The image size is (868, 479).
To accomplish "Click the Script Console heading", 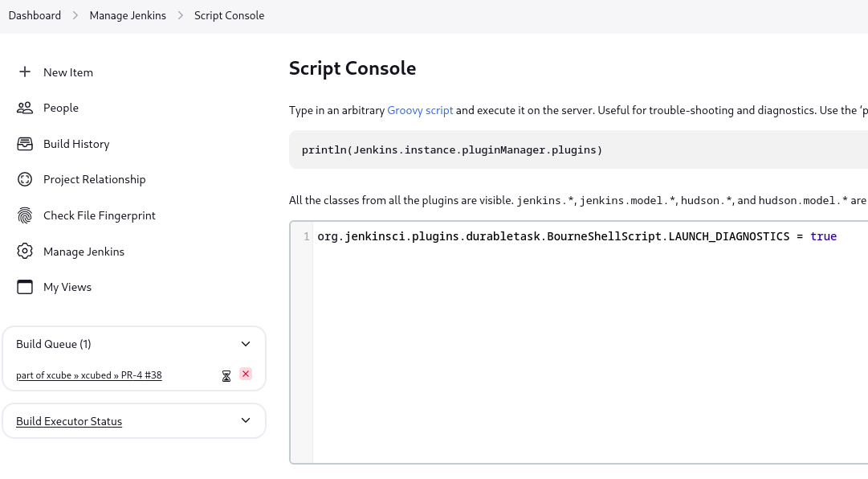I will [x=352, y=68].
